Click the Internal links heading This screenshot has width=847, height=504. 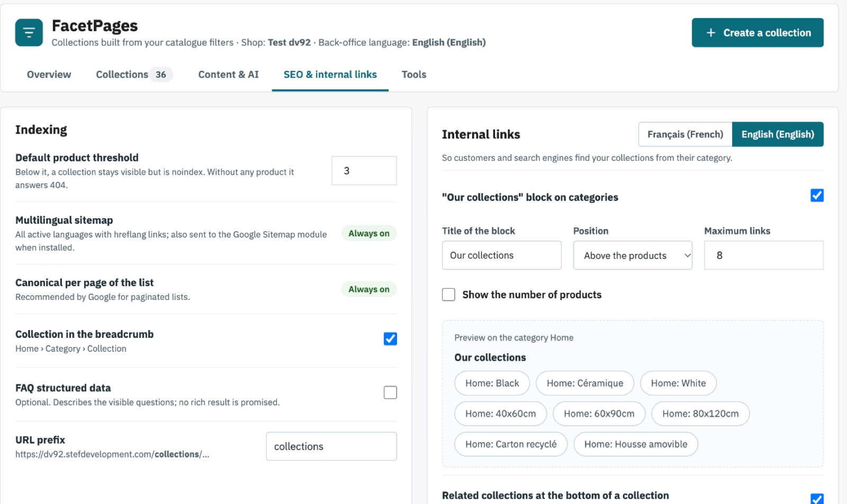[x=481, y=134]
